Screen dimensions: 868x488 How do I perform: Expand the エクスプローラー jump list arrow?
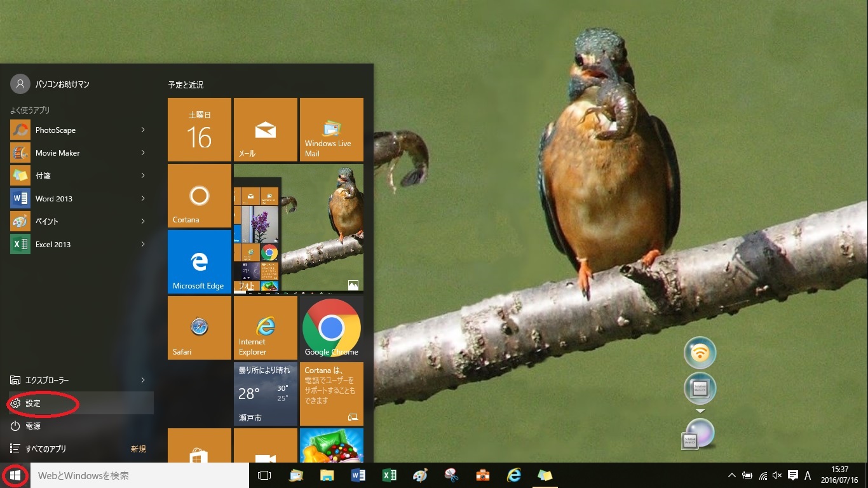coord(143,380)
